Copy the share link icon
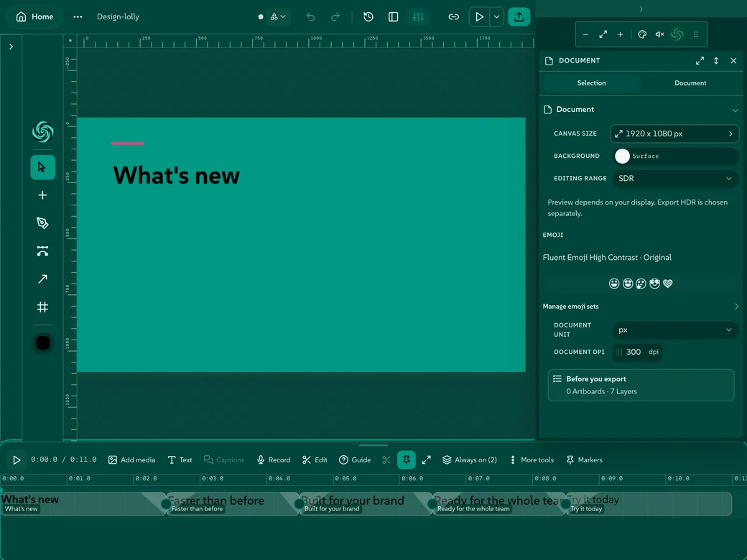The height and width of the screenshot is (560, 747). tap(453, 17)
